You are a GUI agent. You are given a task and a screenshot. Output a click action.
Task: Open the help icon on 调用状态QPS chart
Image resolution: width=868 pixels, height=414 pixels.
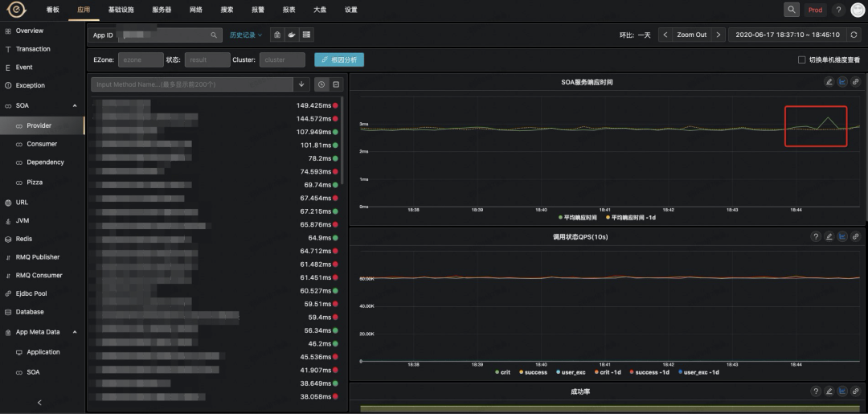816,237
